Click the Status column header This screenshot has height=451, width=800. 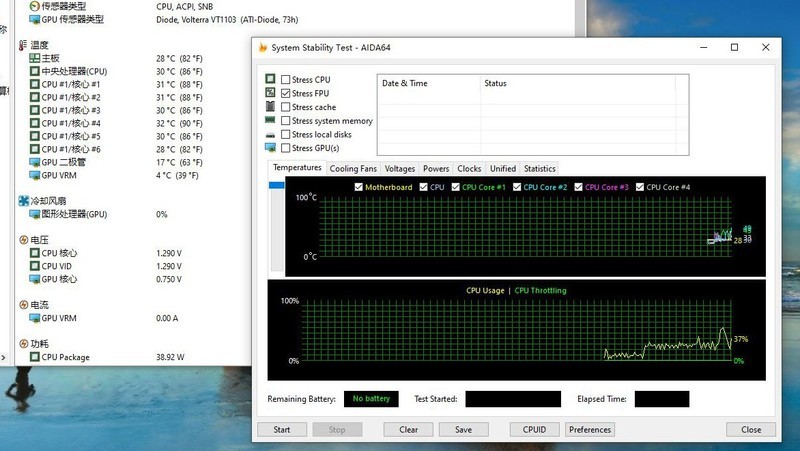578,83
